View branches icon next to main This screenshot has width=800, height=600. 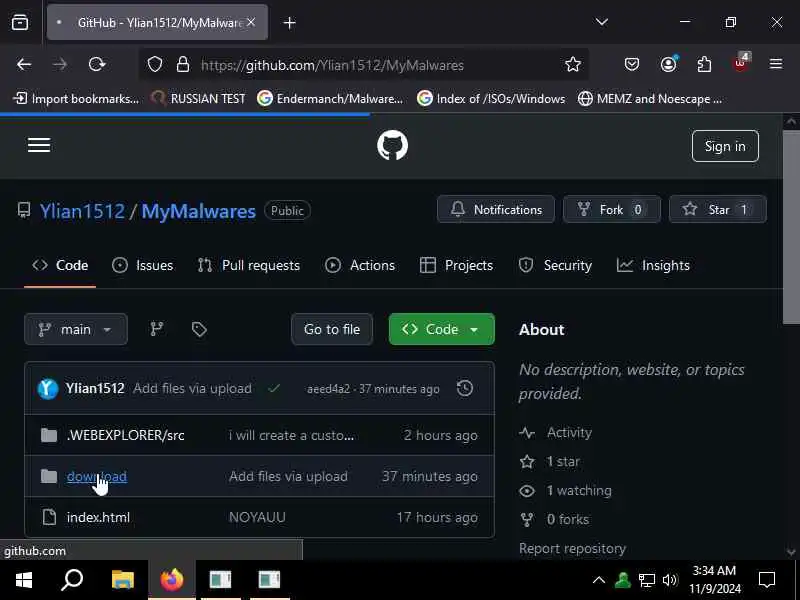(x=157, y=329)
